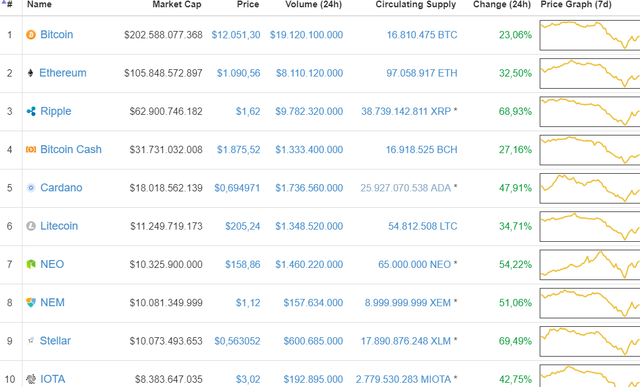Open Stellar 7-day price graph
The width and height of the screenshot is (640, 387).
tap(590, 341)
